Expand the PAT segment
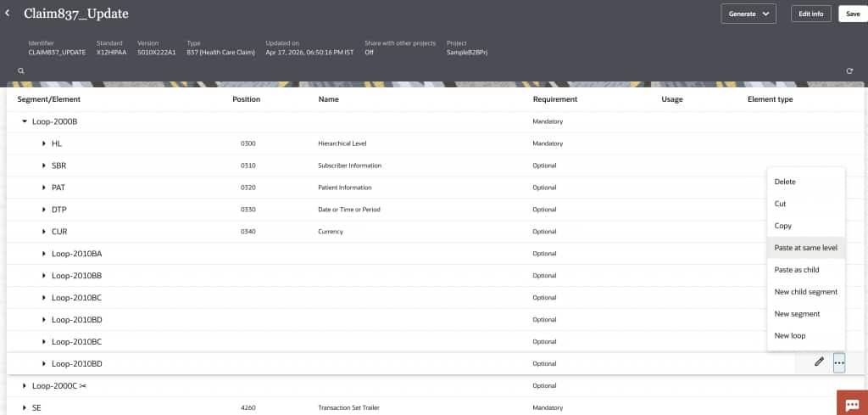Screen dimensions: 868x415 [x=44, y=188]
